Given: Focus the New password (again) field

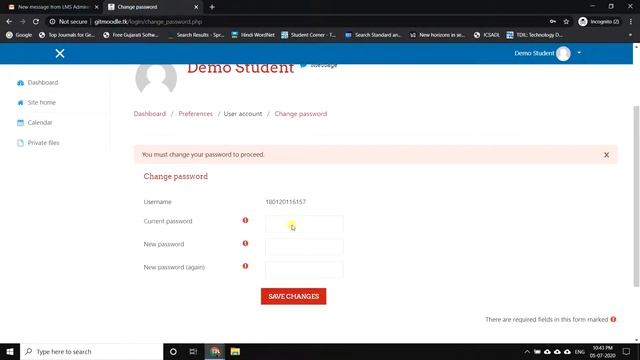Looking at the screenshot, I should [304, 269].
